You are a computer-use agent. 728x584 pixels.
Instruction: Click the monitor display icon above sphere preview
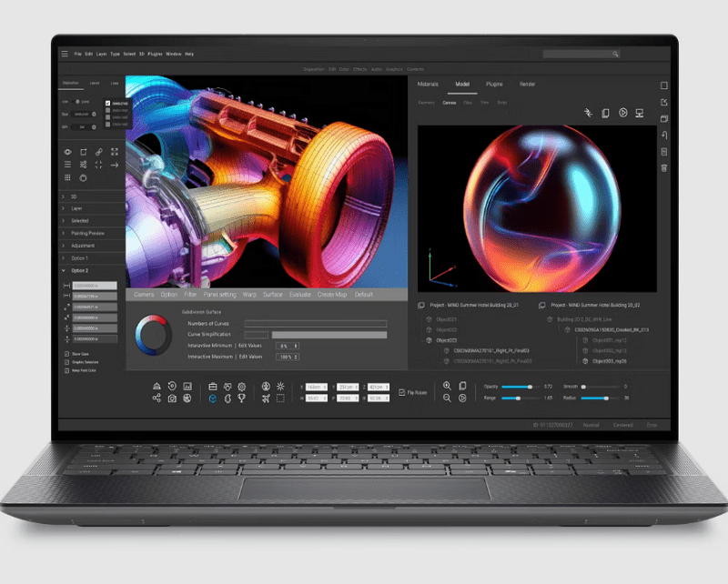640,113
